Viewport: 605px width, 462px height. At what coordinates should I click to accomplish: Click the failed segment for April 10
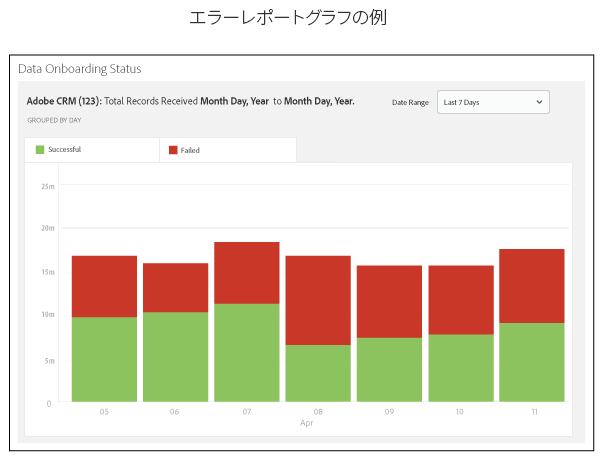pos(461,300)
